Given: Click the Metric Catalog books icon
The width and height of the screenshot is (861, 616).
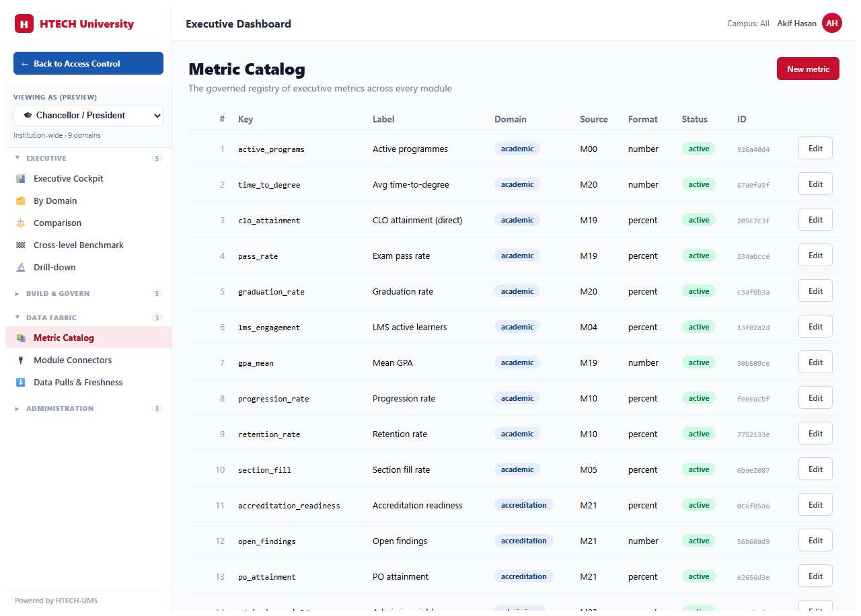Looking at the screenshot, I should [x=20, y=338].
